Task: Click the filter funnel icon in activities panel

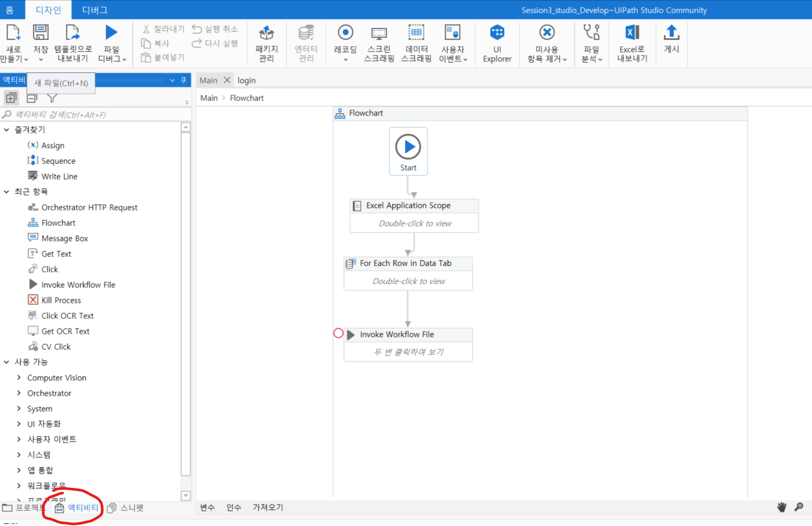Action: (x=52, y=98)
